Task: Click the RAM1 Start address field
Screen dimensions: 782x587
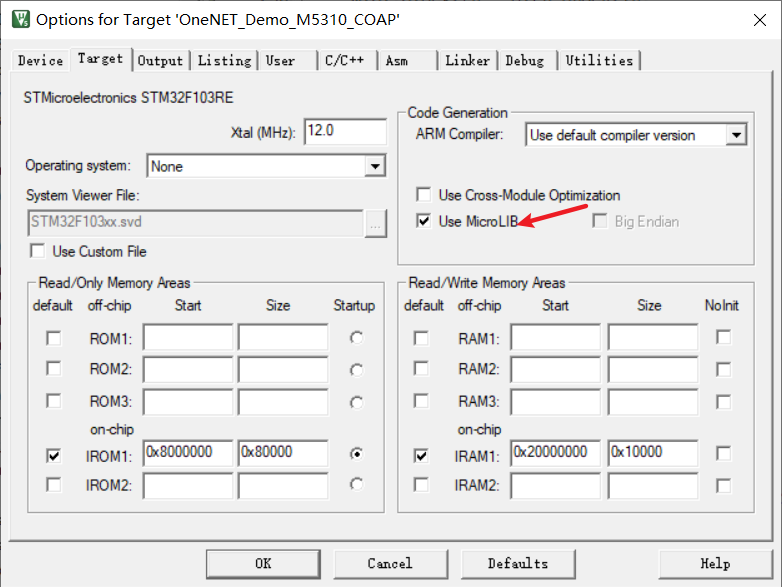Action: click(x=555, y=338)
